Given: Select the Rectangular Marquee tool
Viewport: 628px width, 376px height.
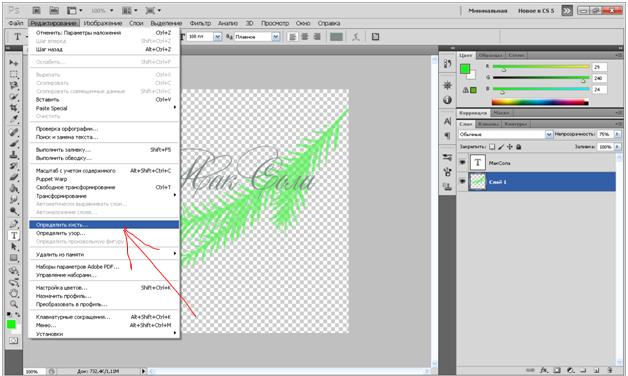Looking at the screenshot, I should [x=14, y=74].
